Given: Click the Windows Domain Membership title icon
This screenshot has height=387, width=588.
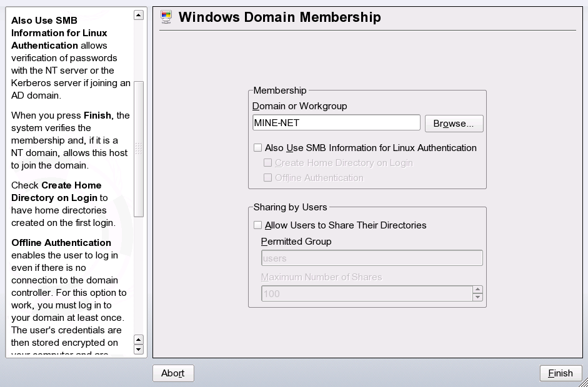Looking at the screenshot, I should [x=166, y=17].
